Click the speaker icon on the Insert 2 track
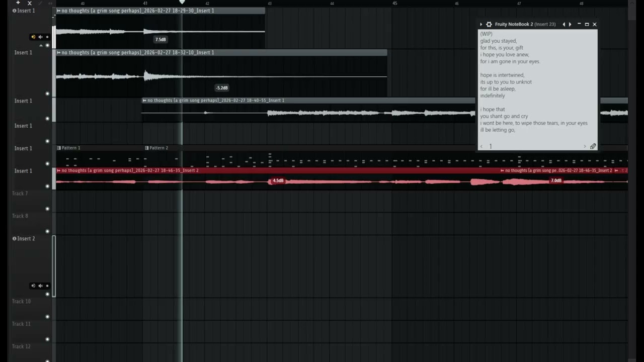 click(41, 286)
